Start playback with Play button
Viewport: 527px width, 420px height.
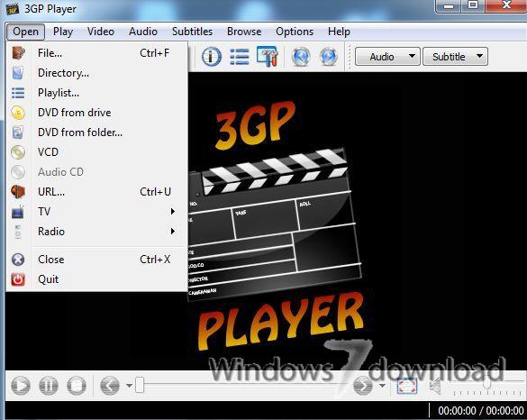[21, 386]
